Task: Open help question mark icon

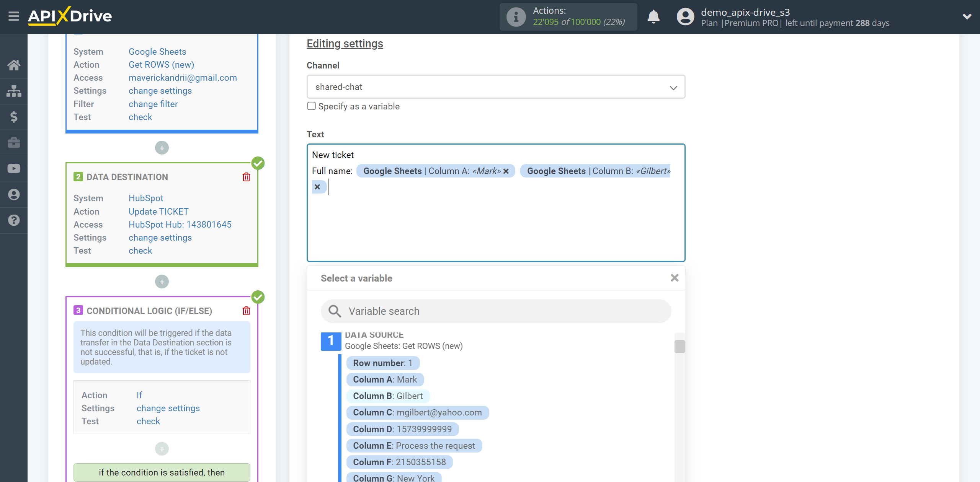Action: 14,220
